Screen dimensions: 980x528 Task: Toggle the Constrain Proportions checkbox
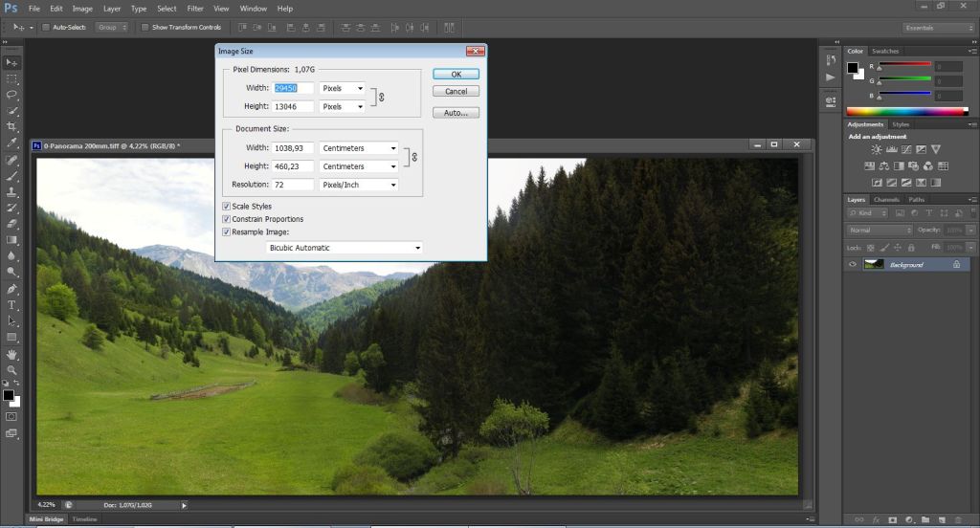(226, 219)
